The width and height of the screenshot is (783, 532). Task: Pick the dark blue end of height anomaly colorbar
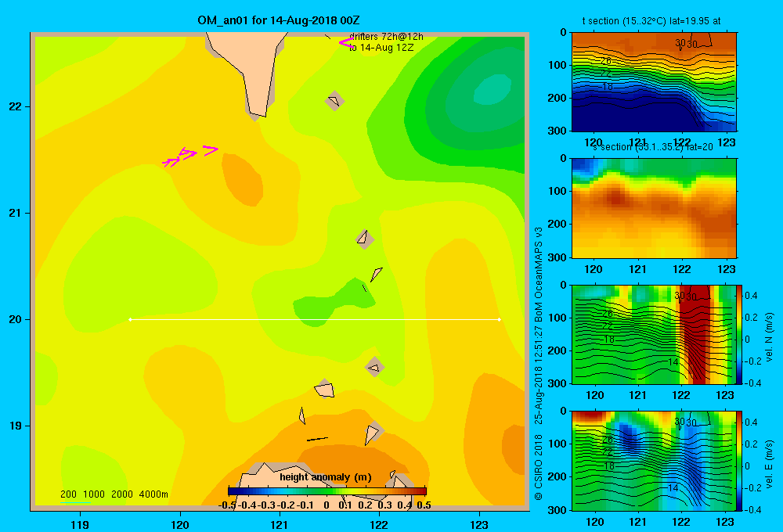[233, 491]
